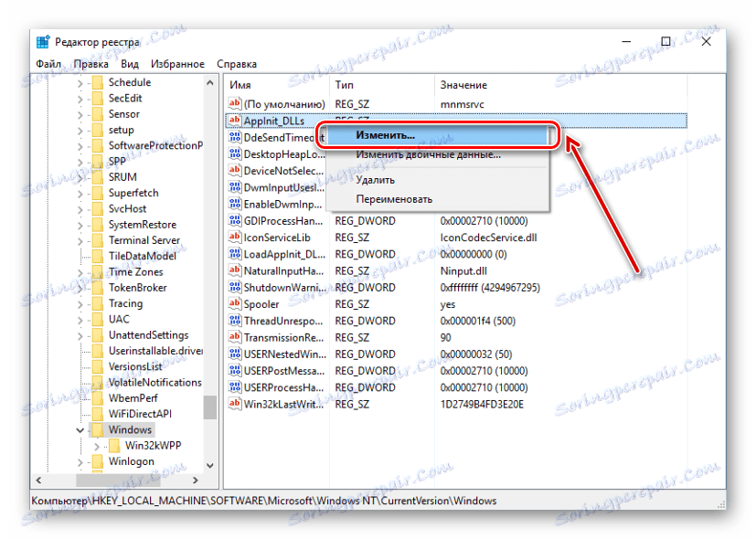The image size is (756, 539).
Task: Click the Registry Editor app icon in title bar
Action: (x=43, y=42)
